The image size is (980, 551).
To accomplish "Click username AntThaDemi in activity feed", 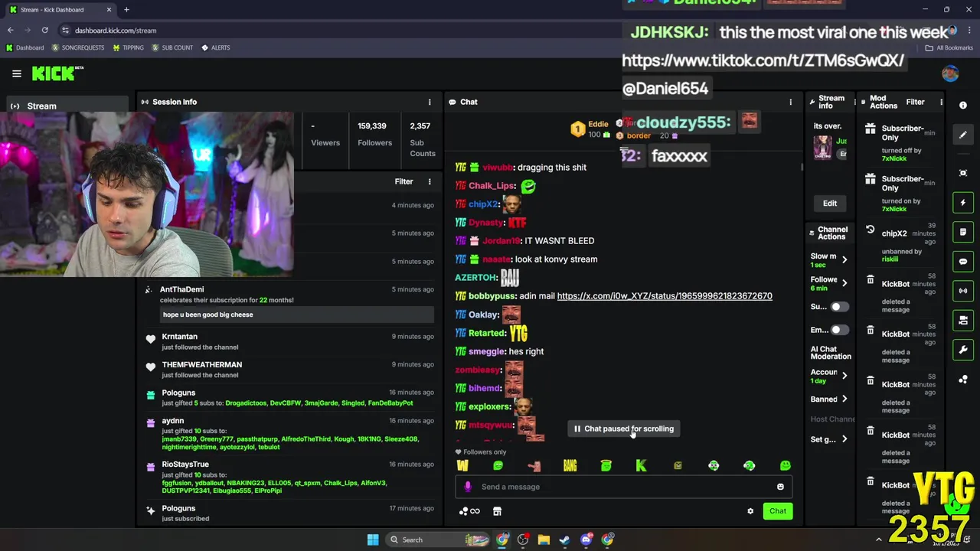I will coord(181,289).
